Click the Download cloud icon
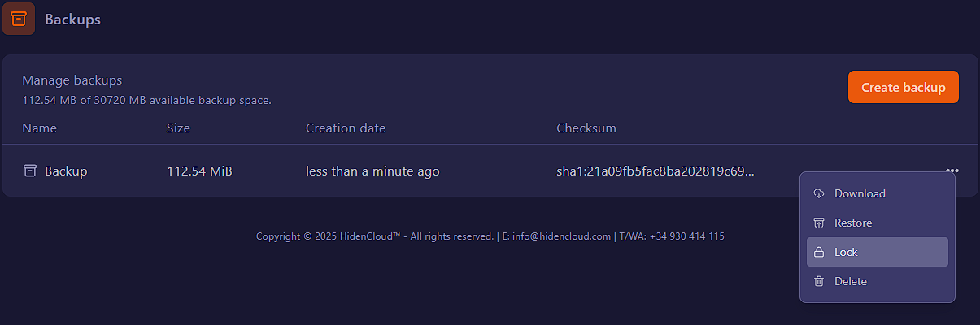 point(819,193)
